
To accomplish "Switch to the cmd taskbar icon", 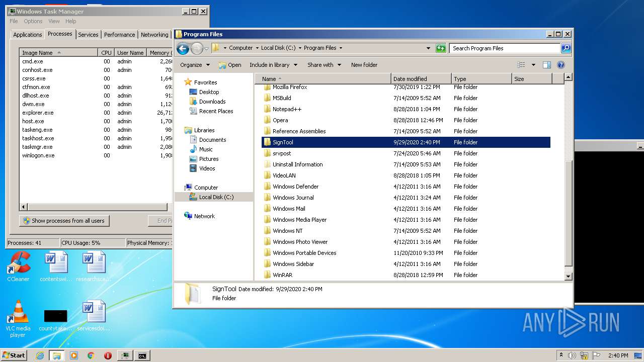I will tap(142, 355).
